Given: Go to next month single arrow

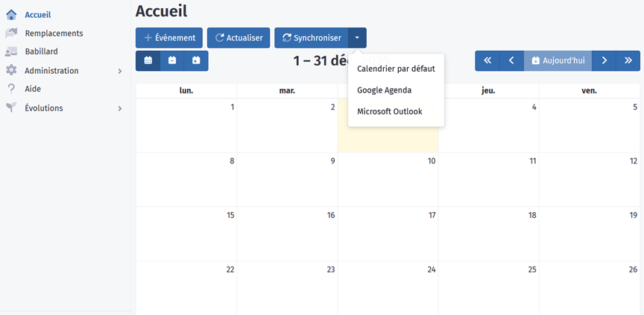Looking at the screenshot, I should tap(604, 60).
